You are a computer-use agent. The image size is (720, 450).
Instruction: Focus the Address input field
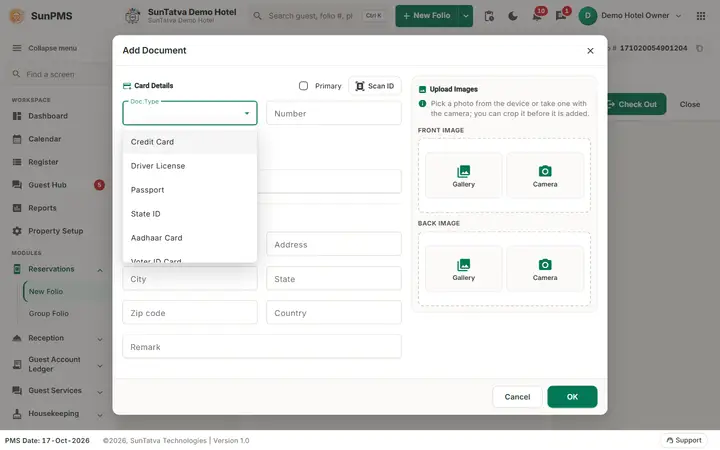pos(334,244)
